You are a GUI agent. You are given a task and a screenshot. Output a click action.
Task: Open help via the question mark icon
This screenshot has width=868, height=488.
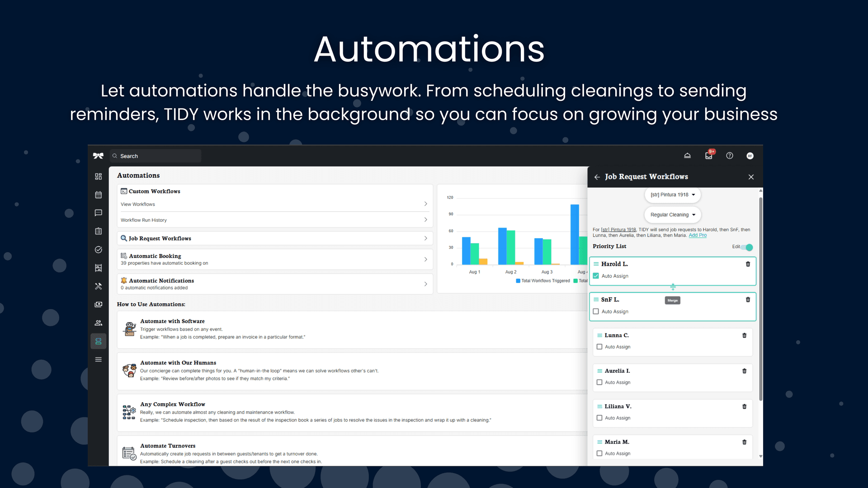point(729,155)
